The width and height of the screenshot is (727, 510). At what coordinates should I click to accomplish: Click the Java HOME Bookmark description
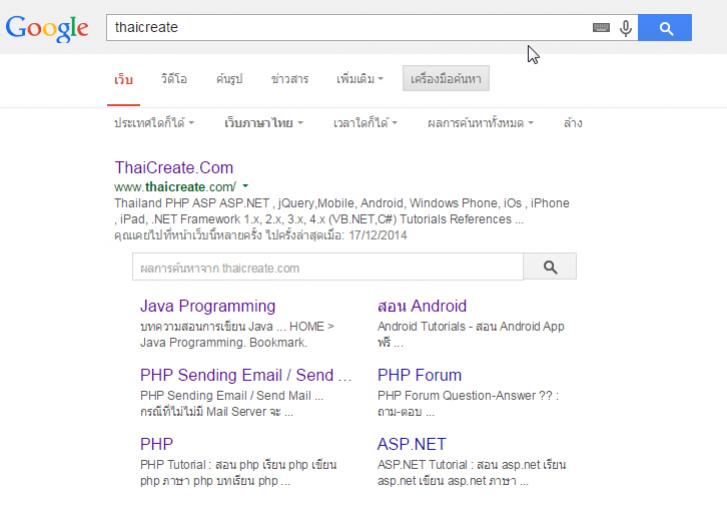pos(237,334)
